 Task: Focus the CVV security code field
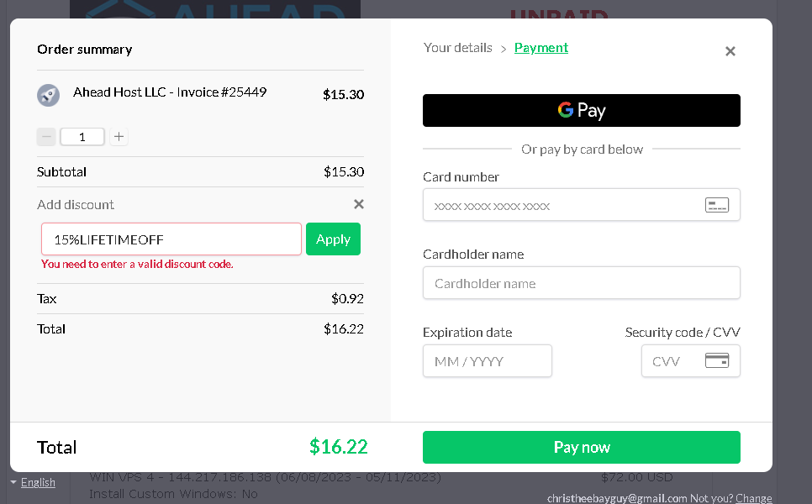691,360
